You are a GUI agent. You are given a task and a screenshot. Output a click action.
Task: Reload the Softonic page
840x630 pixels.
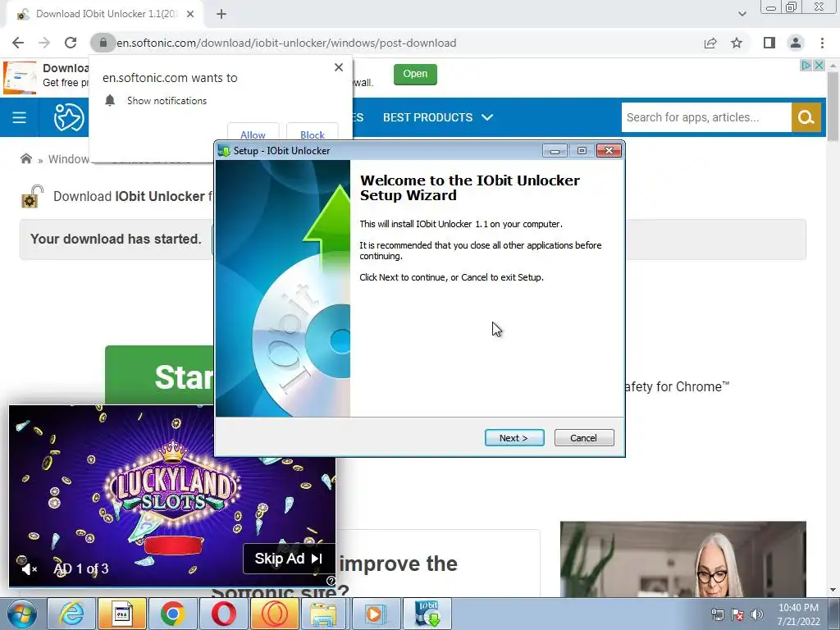point(71,43)
